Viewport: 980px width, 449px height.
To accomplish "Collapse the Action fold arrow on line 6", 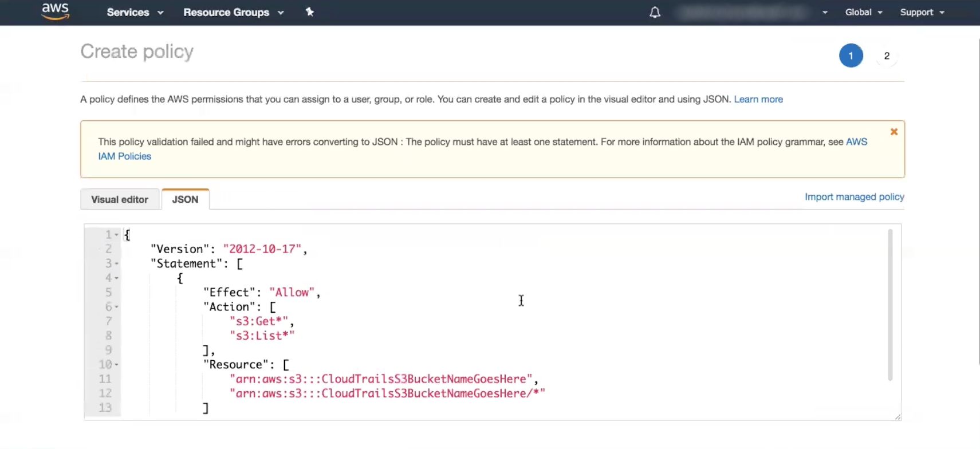I will (117, 307).
